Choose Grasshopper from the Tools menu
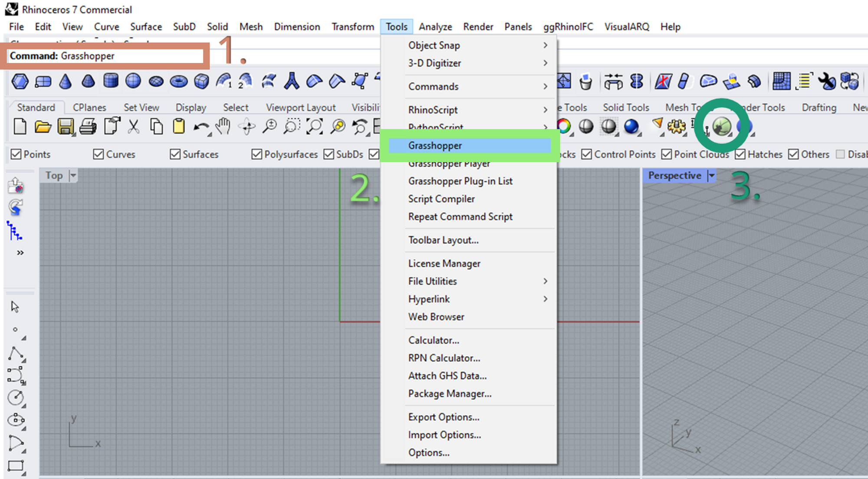This screenshot has height=479, width=868. 469,145
